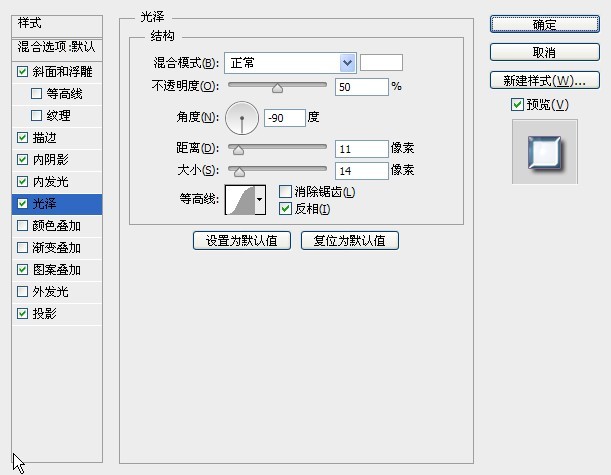Expand the contour picker dropdown arrow
The width and height of the screenshot is (611, 475).
click(x=261, y=200)
